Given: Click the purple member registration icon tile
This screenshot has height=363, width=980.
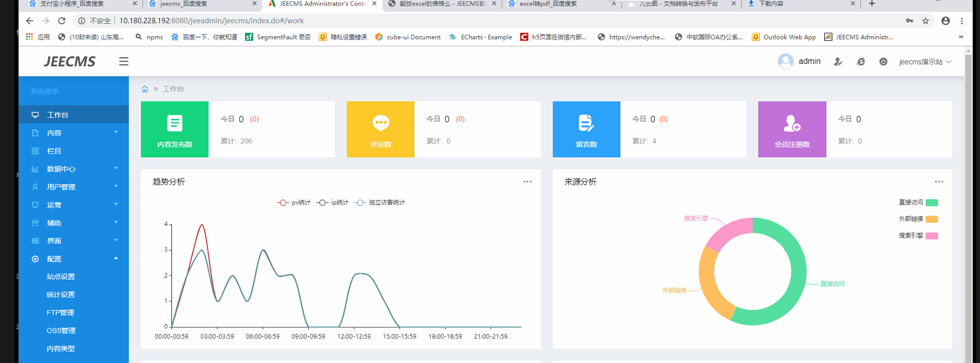Looking at the screenshot, I should tap(792, 129).
